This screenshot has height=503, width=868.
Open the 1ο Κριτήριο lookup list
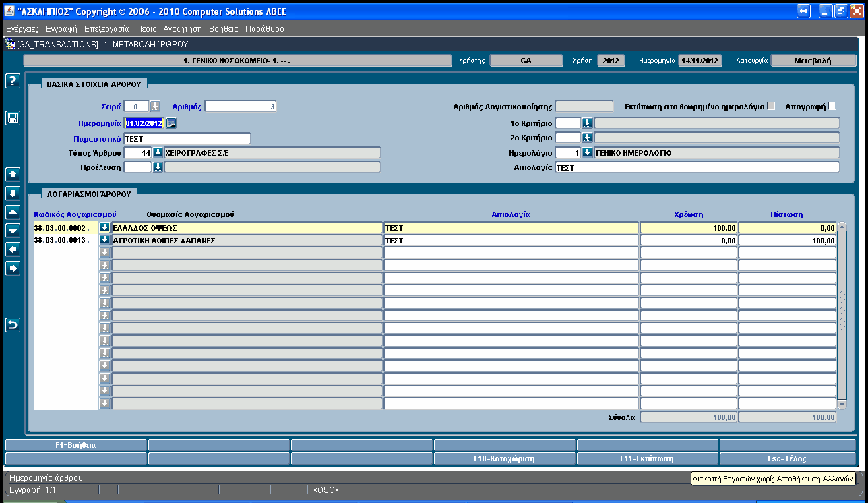pos(587,123)
